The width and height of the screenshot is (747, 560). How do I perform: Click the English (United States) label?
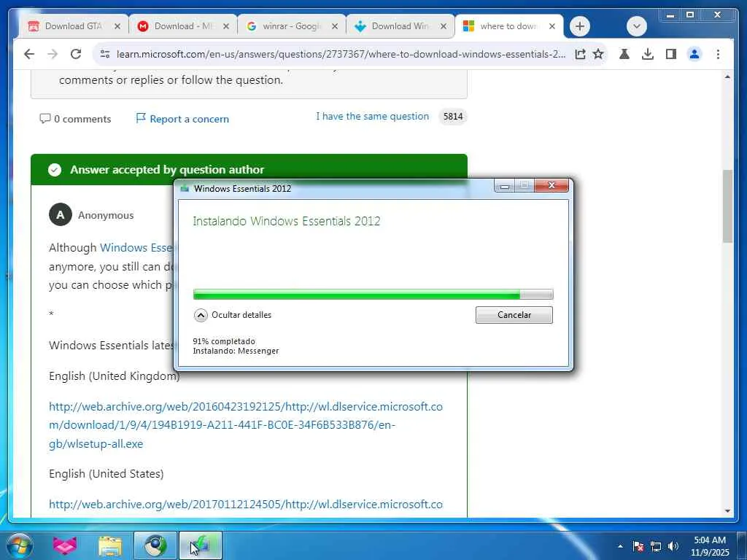pos(107,474)
